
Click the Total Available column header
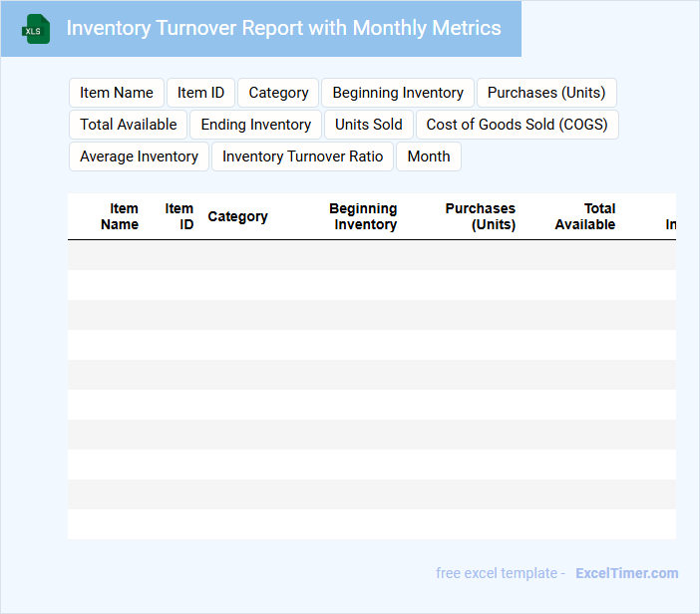pos(585,216)
